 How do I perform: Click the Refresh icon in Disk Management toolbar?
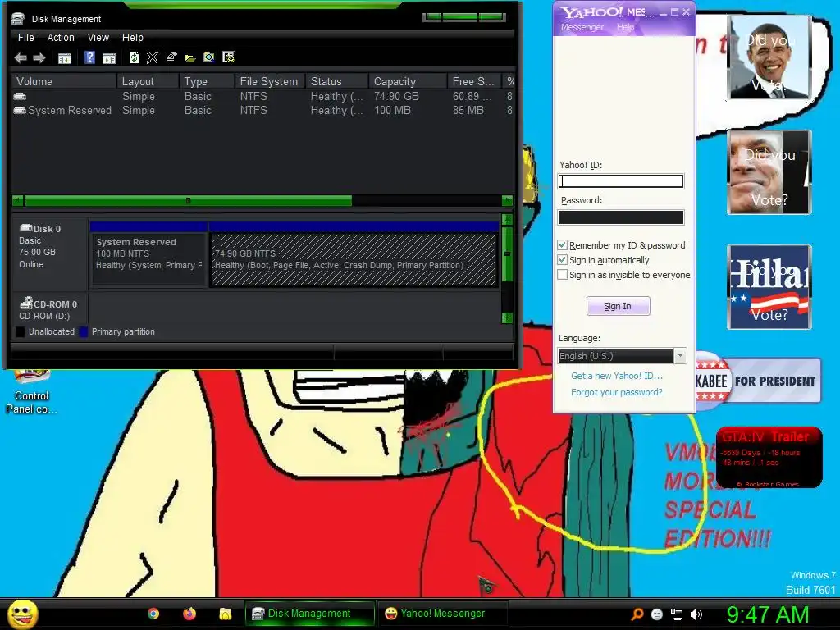pos(134,57)
